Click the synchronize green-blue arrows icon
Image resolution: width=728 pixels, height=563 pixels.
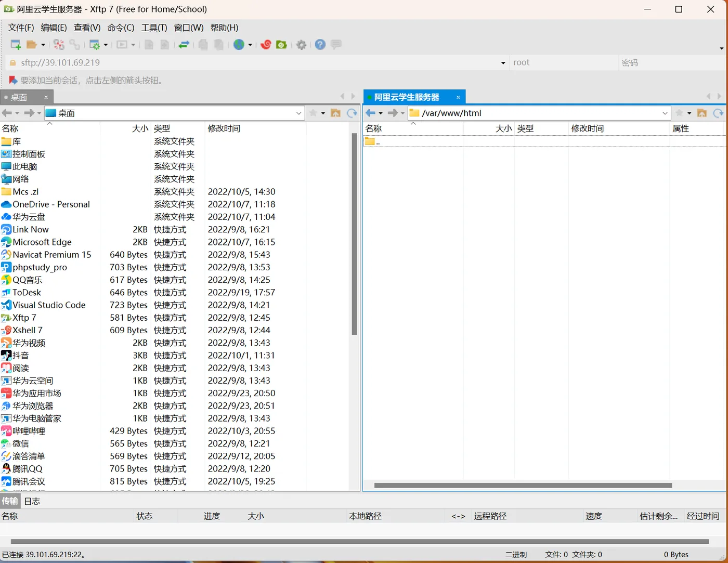pos(184,45)
